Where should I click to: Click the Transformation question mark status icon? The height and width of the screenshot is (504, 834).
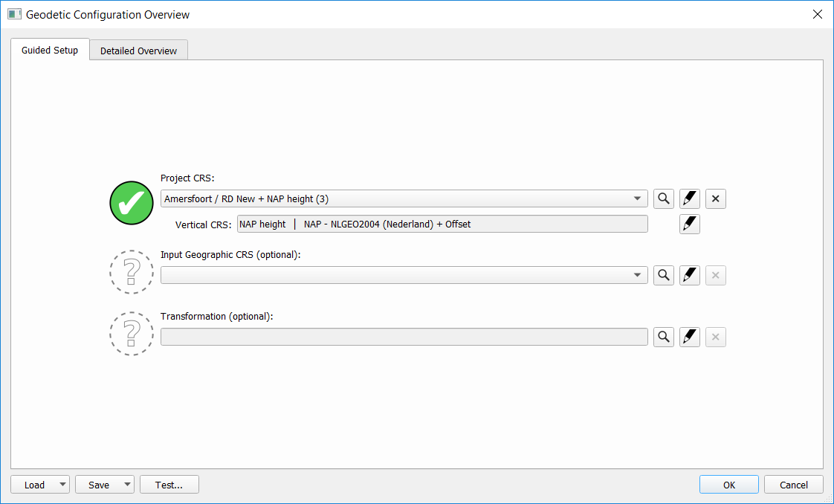[132, 334]
